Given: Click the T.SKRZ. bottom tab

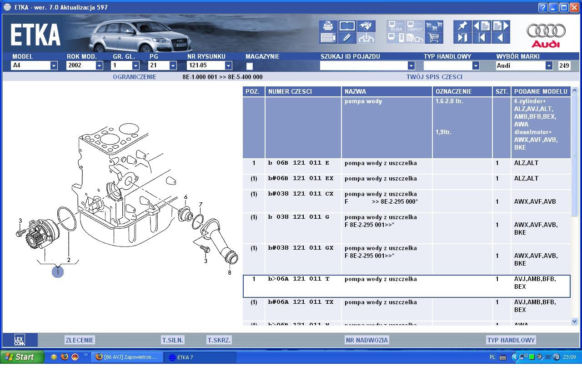Looking at the screenshot, I should tap(219, 340).
